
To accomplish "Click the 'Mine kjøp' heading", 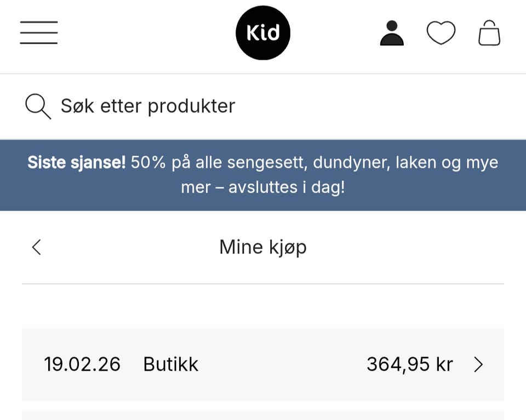I will [263, 248].
